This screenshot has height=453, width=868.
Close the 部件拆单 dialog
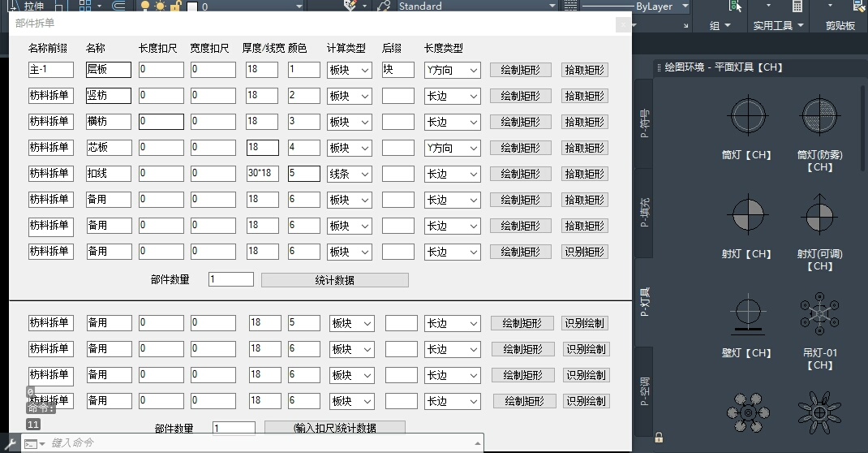pos(623,24)
